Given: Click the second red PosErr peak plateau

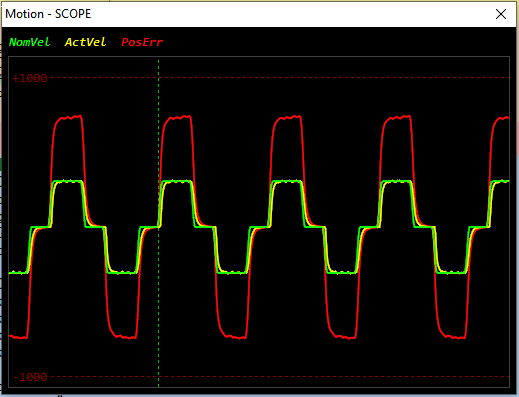Looking at the screenshot, I should click(x=177, y=117).
